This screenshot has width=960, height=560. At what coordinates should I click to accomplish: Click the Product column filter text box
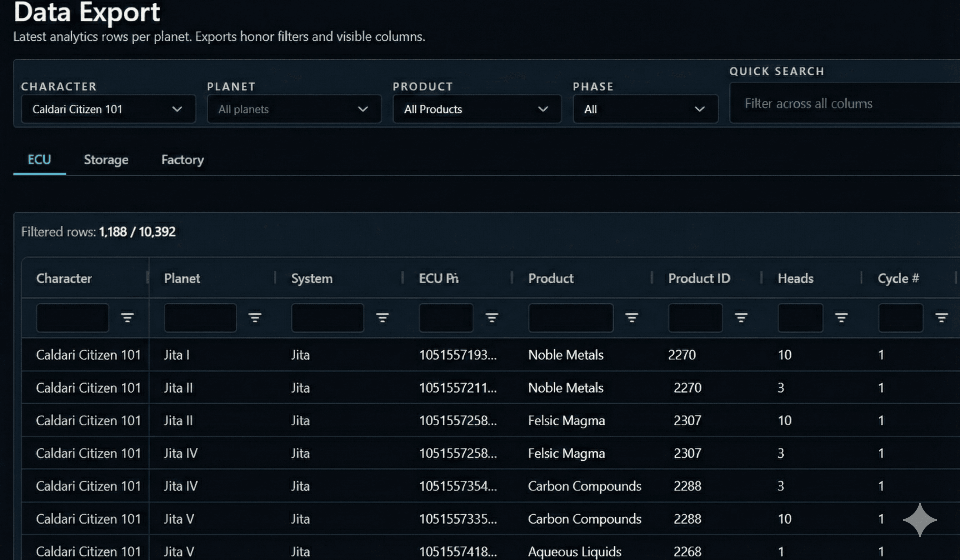click(x=570, y=317)
